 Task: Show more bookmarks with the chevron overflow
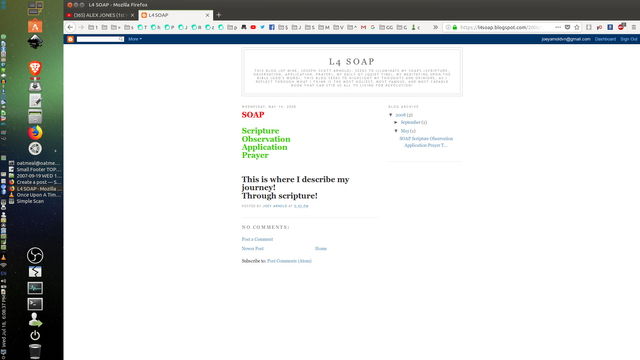[x=436, y=27]
